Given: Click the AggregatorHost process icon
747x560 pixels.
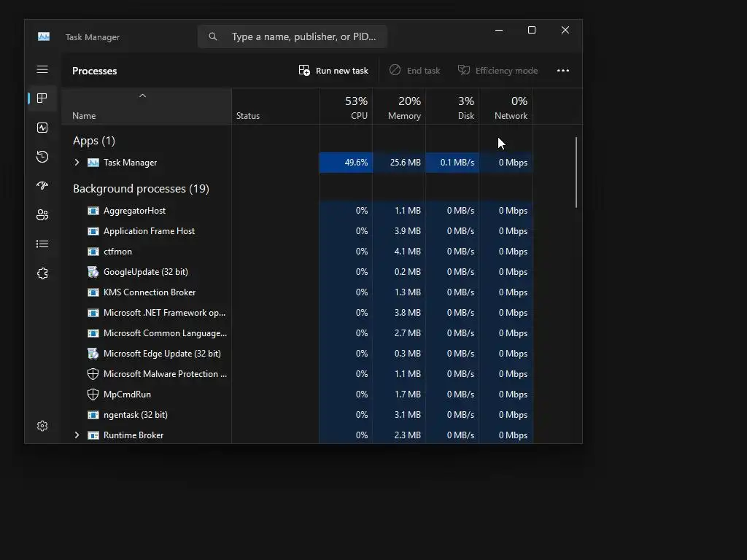Looking at the screenshot, I should pyautogui.click(x=93, y=211).
